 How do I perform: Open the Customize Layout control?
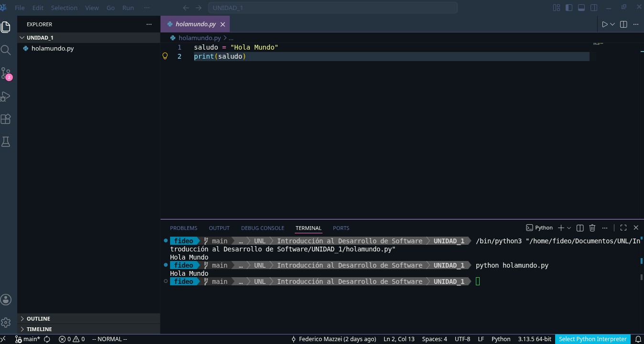(557, 8)
